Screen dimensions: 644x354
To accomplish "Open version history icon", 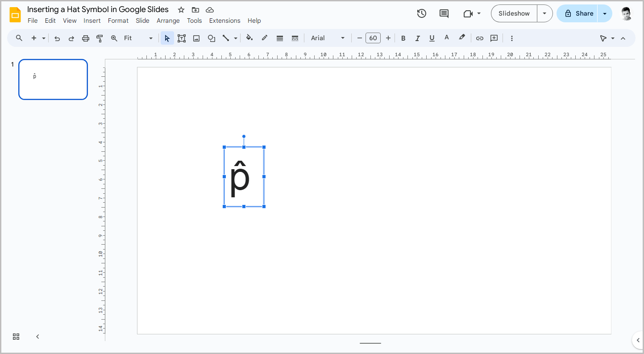I will [421, 13].
